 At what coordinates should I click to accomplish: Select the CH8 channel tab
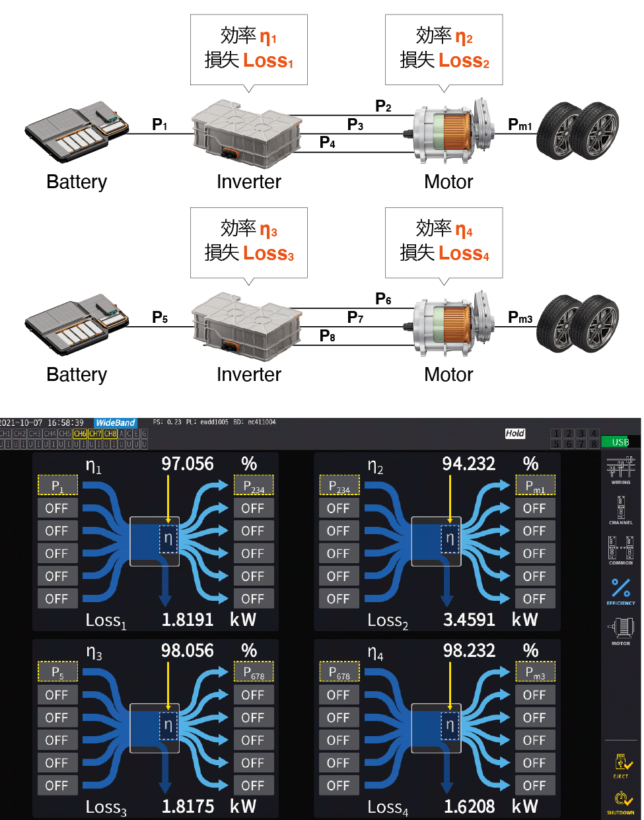click(110, 434)
